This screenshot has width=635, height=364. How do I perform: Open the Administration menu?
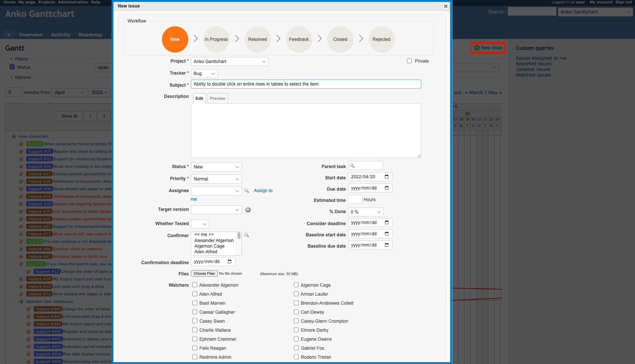[x=73, y=2]
